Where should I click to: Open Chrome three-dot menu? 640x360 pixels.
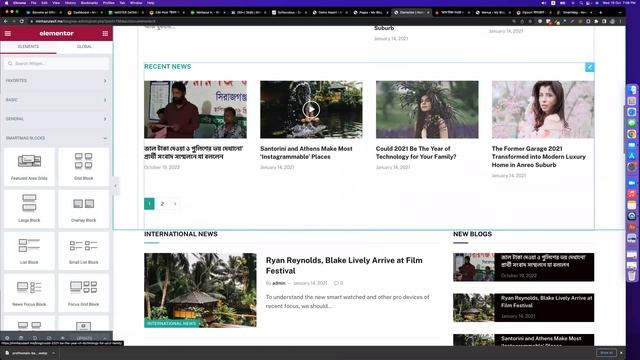point(620,21)
